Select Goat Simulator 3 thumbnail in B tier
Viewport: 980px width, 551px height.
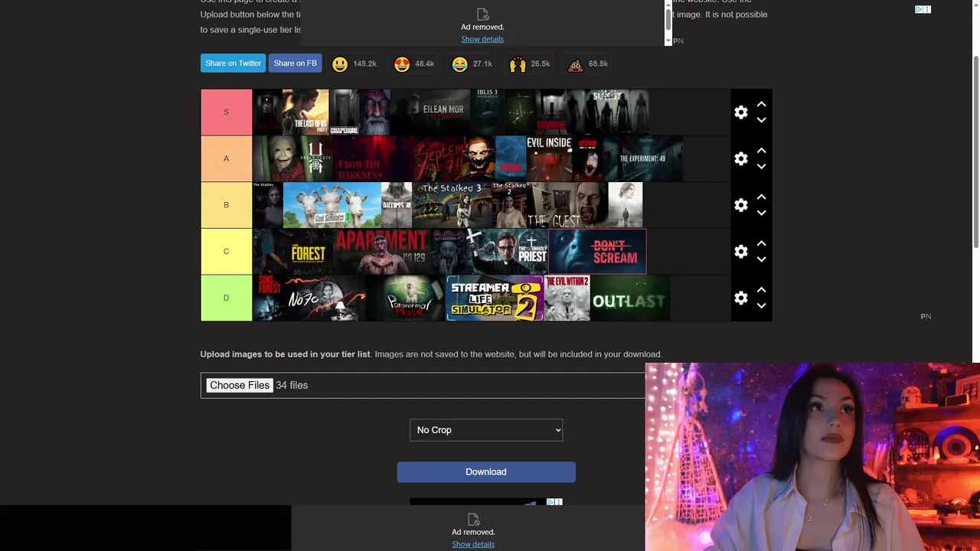[332, 205]
